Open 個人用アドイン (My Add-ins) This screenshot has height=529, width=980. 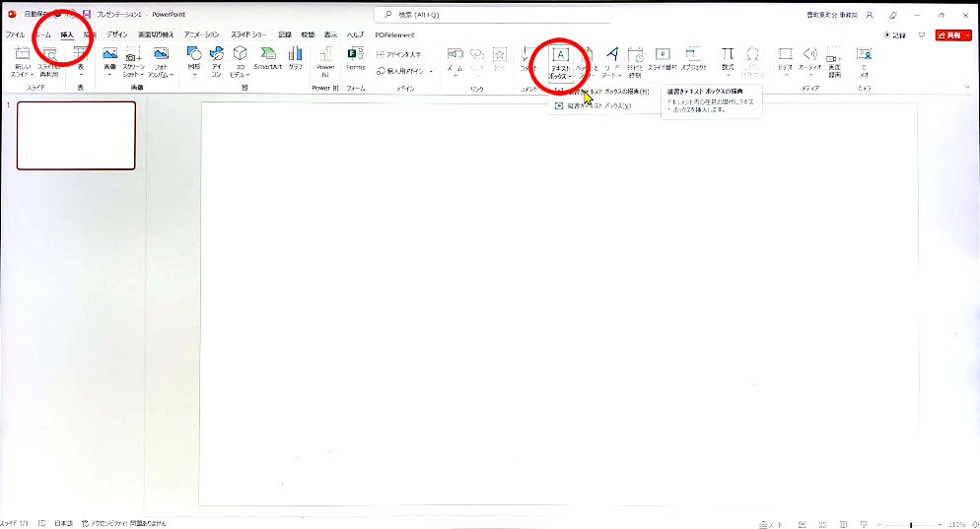coord(404,71)
